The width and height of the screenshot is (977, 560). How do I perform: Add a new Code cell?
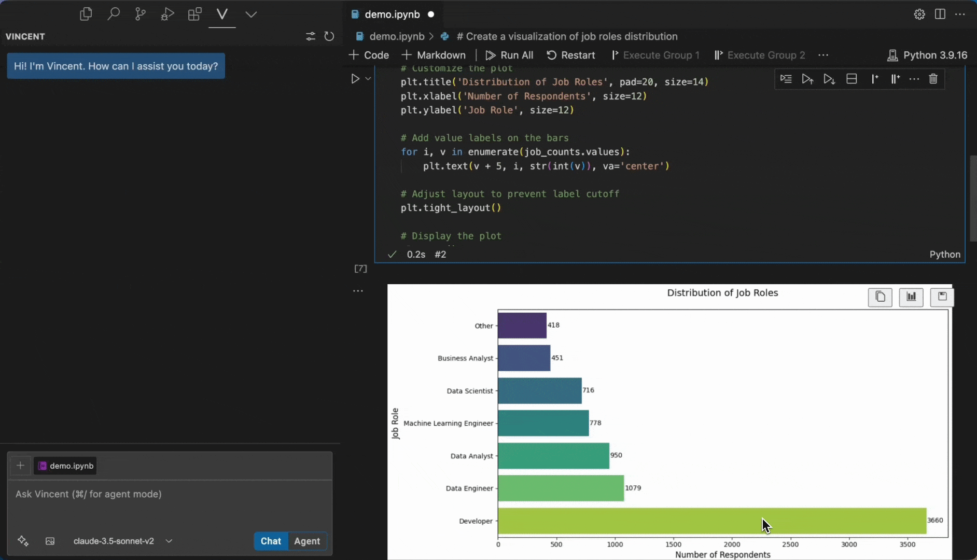pyautogui.click(x=369, y=55)
